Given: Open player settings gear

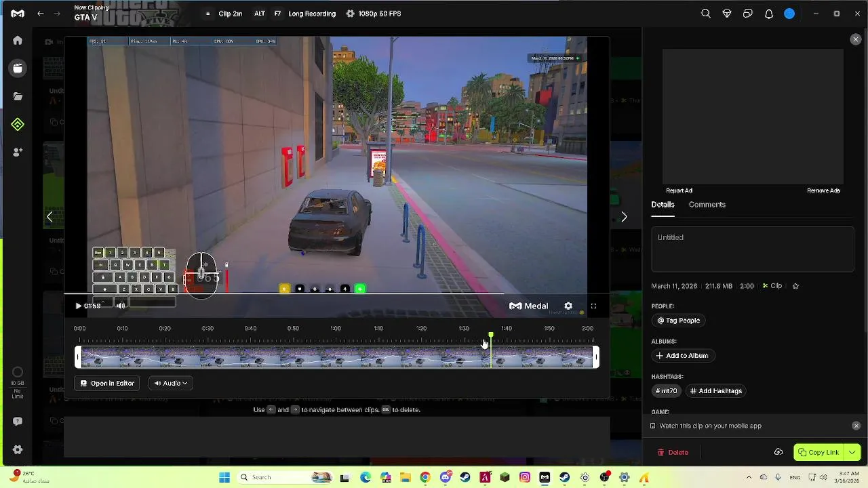Looking at the screenshot, I should coord(568,306).
